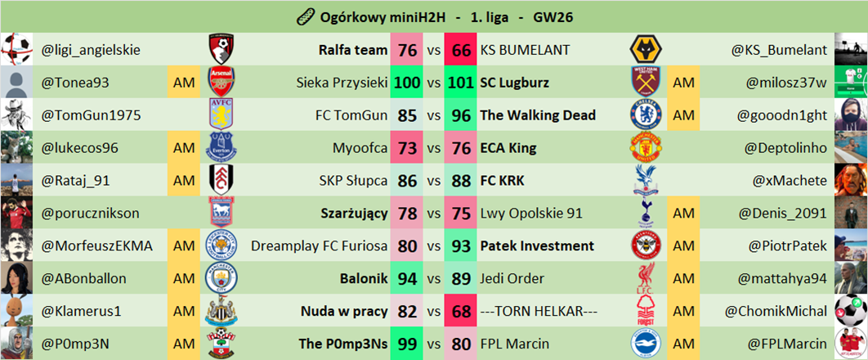Click the Wolves club crest icon

645,49
